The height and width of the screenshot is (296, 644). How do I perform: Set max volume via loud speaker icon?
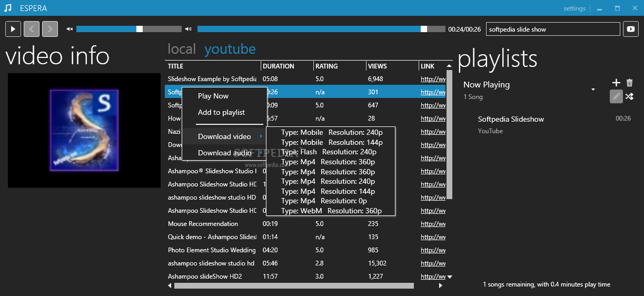click(x=189, y=29)
